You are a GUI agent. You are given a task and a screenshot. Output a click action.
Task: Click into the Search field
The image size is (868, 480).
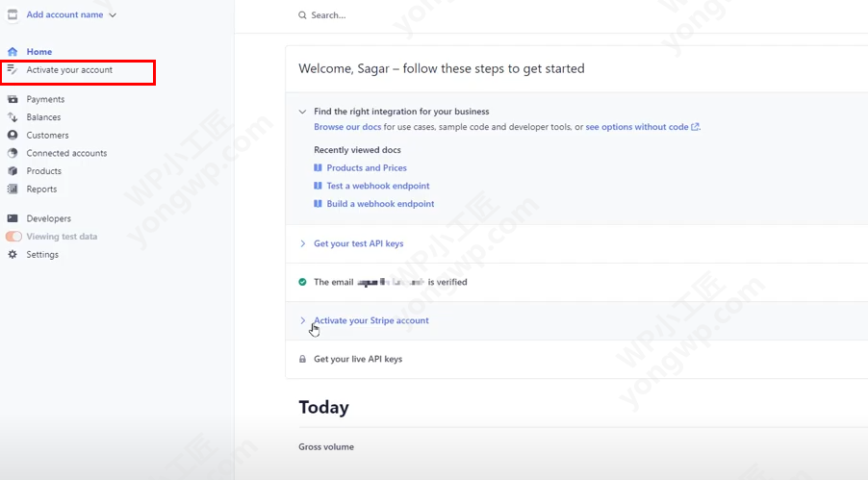tap(385, 15)
